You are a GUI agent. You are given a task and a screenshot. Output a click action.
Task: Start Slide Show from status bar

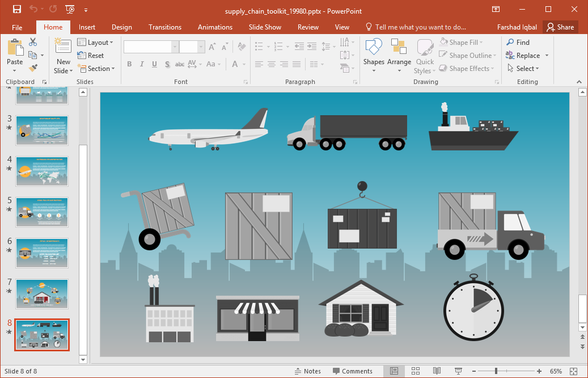point(458,371)
